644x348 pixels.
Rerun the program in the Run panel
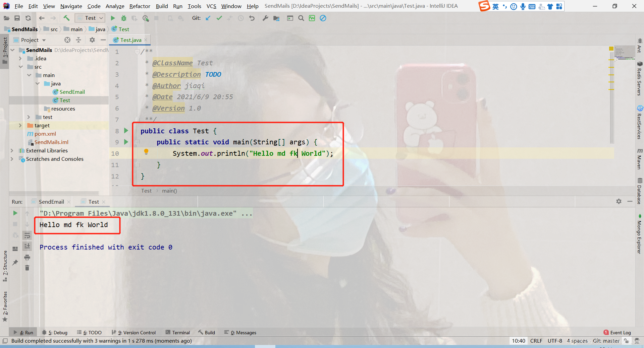[x=15, y=213]
